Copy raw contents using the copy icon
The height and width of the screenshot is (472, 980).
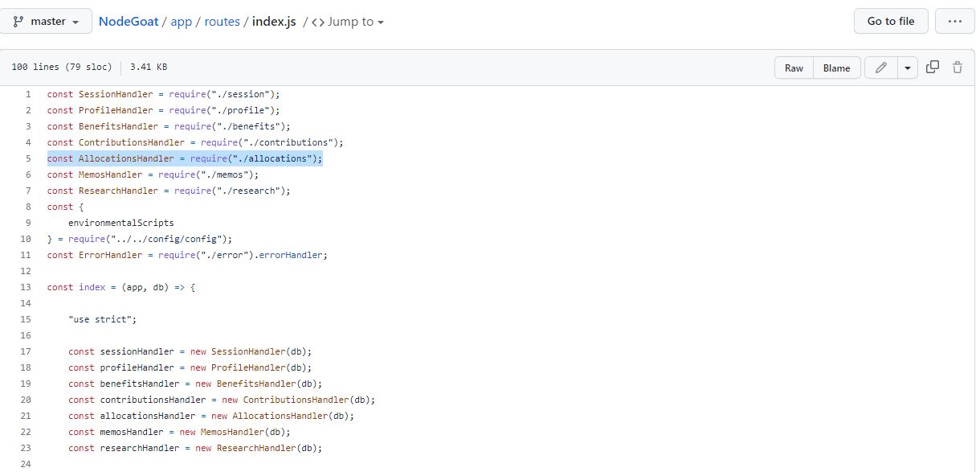click(x=933, y=67)
